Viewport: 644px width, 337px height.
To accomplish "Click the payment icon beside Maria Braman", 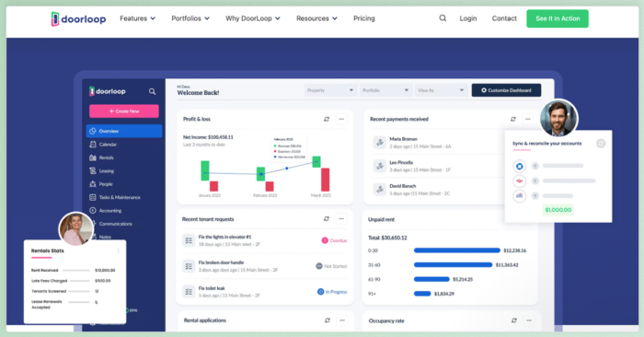I will pos(379,143).
